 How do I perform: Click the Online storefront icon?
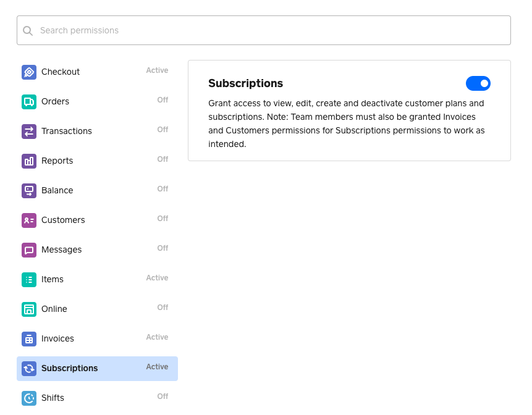point(29,309)
